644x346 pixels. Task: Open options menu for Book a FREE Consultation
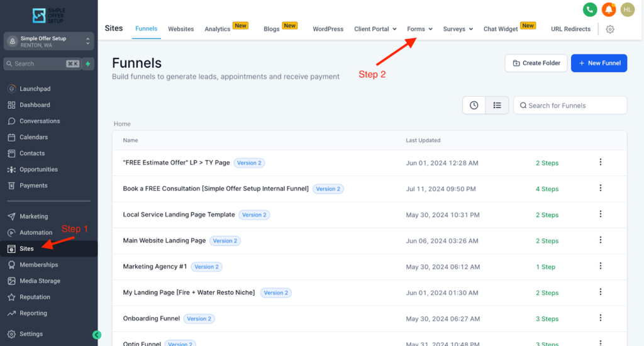601,188
